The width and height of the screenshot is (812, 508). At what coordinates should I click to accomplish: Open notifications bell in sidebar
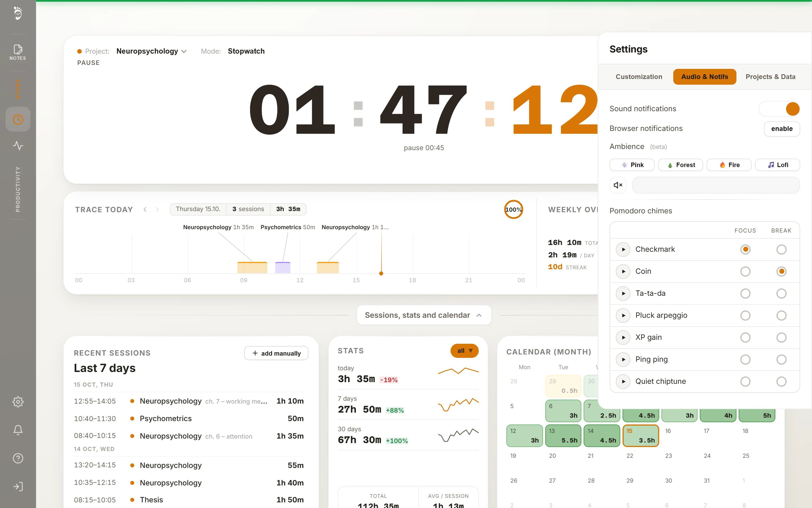(x=18, y=430)
